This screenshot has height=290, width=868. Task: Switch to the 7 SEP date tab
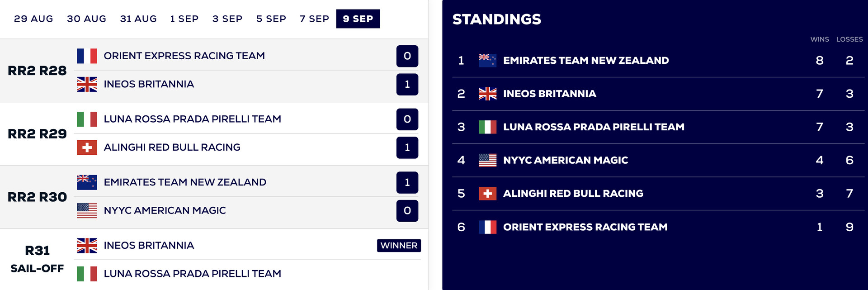pyautogui.click(x=314, y=19)
